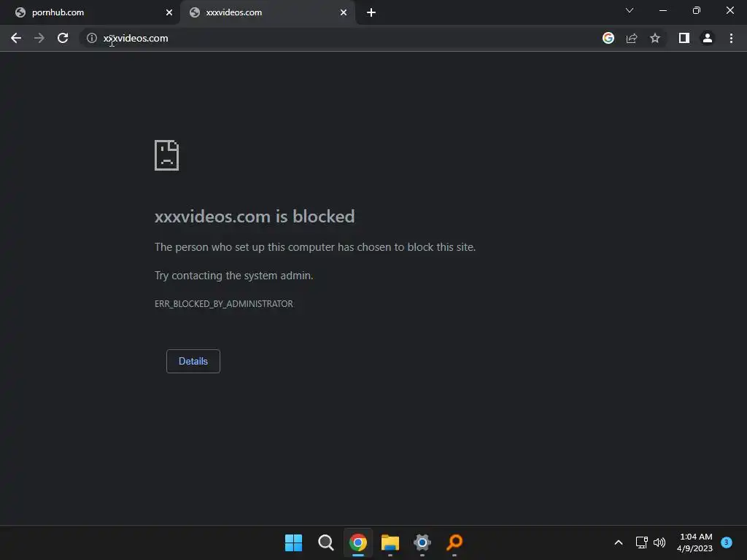
Task: Click the sad page error icon
Action: [x=167, y=155]
